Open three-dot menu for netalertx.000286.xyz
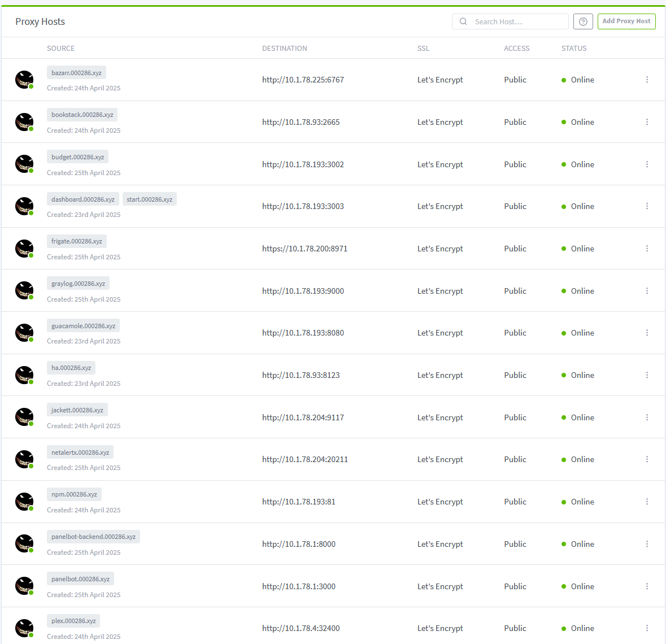This screenshot has height=644, width=666. click(x=647, y=460)
